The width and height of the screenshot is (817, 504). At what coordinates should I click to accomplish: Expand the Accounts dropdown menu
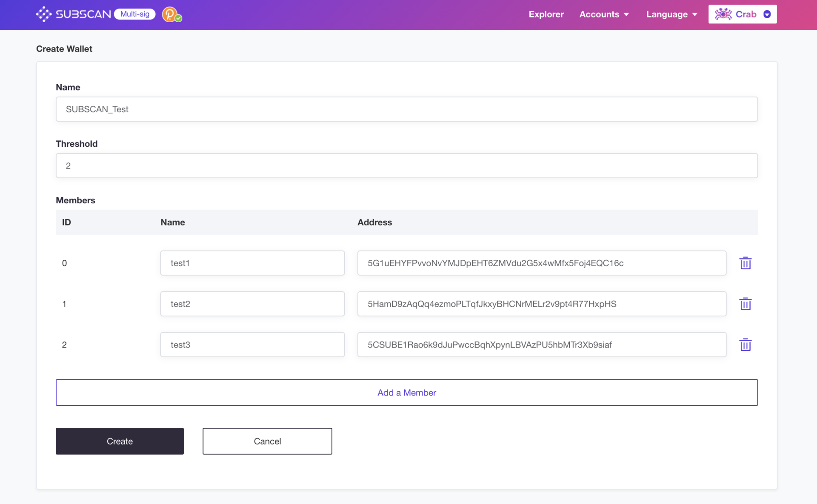(604, 14)
